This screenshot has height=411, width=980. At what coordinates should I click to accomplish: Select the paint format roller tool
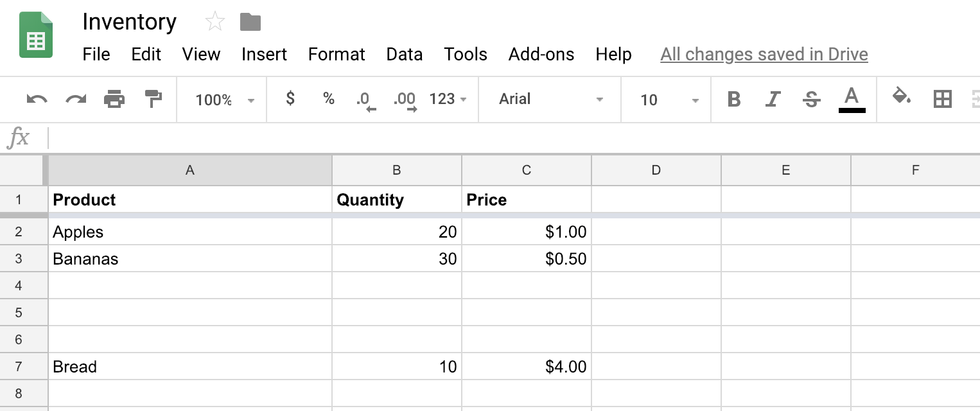click(x=153, y=100)
